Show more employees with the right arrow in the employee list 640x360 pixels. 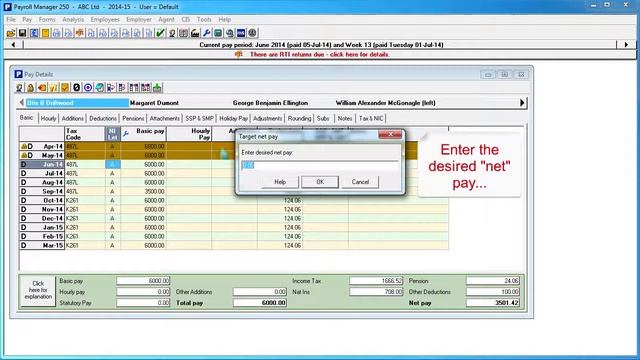pos(522,103)
